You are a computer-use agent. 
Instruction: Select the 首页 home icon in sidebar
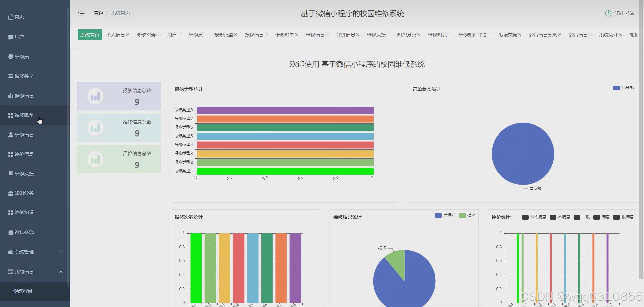(11, 16)
